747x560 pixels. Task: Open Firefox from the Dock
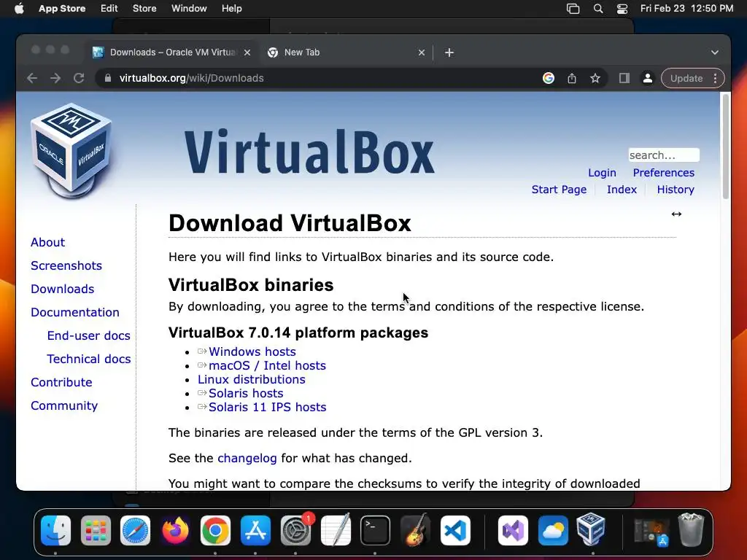pos(175,530)
